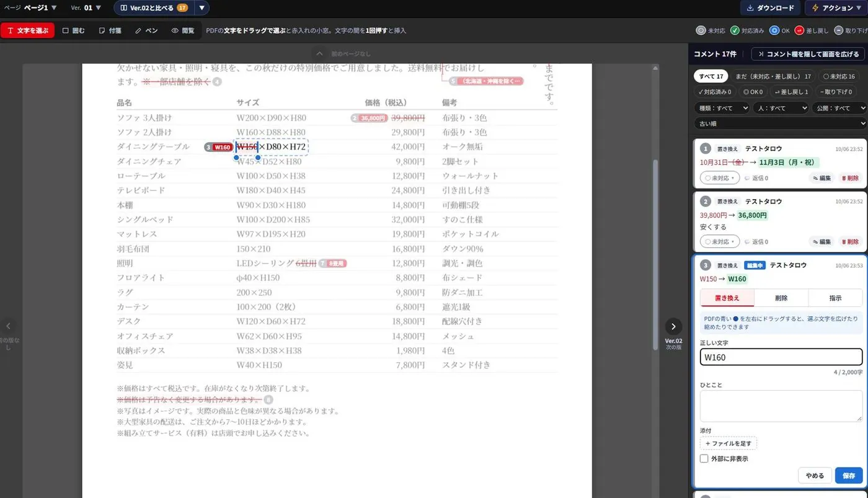Filter comments by まだ（未対応・差し戻し）17
This screenshot has width=868, height=498.
click(773, 76)
